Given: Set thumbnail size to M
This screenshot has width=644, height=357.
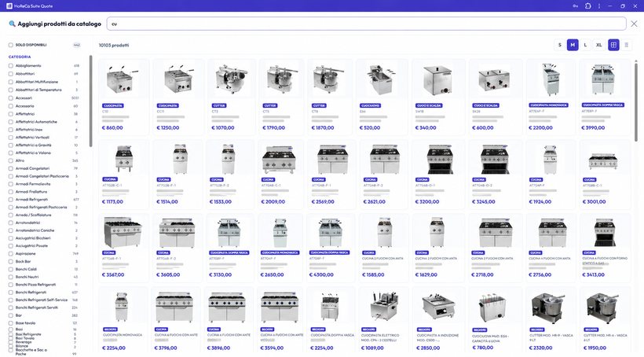Looking at the screenshot, I should [x=573, y=45].
